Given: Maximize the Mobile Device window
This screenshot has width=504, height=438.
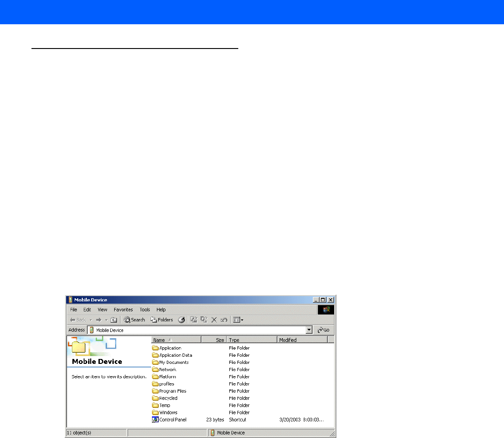Looking at the screenshot, I should click(x=323, y=300).
